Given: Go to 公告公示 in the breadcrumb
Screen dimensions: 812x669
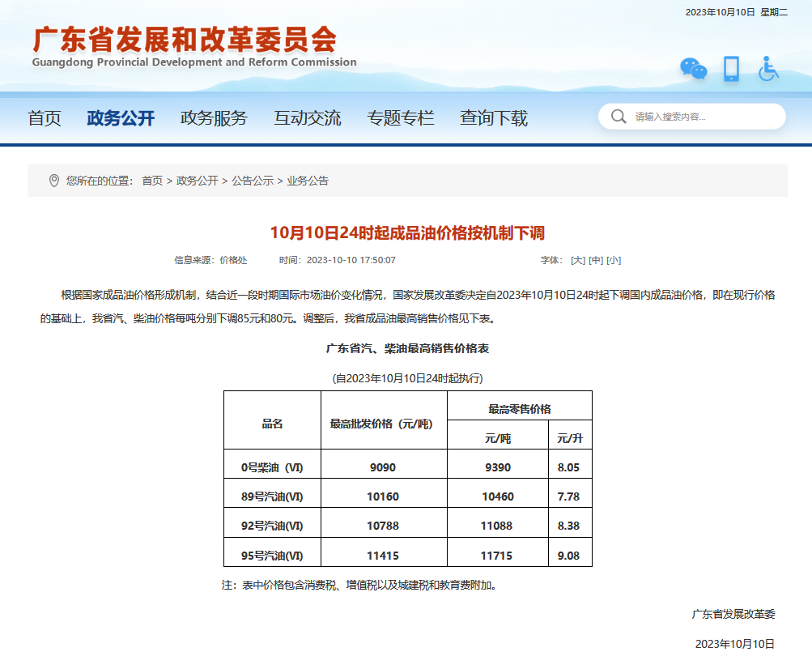Looking at the screenshot, I should pos(253,181).
